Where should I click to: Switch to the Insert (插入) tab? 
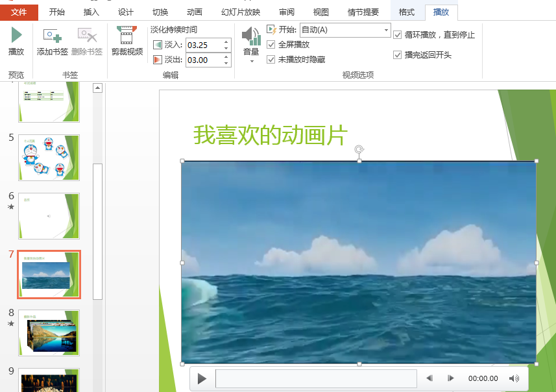pyautogui.click(x=91, y=12)
